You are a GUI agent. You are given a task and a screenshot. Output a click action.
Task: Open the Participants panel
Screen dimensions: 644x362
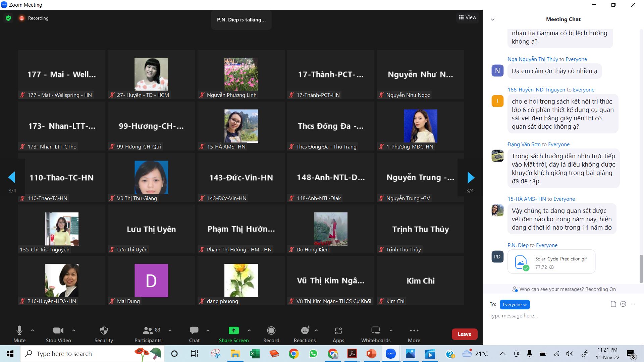tap(148, 334)
